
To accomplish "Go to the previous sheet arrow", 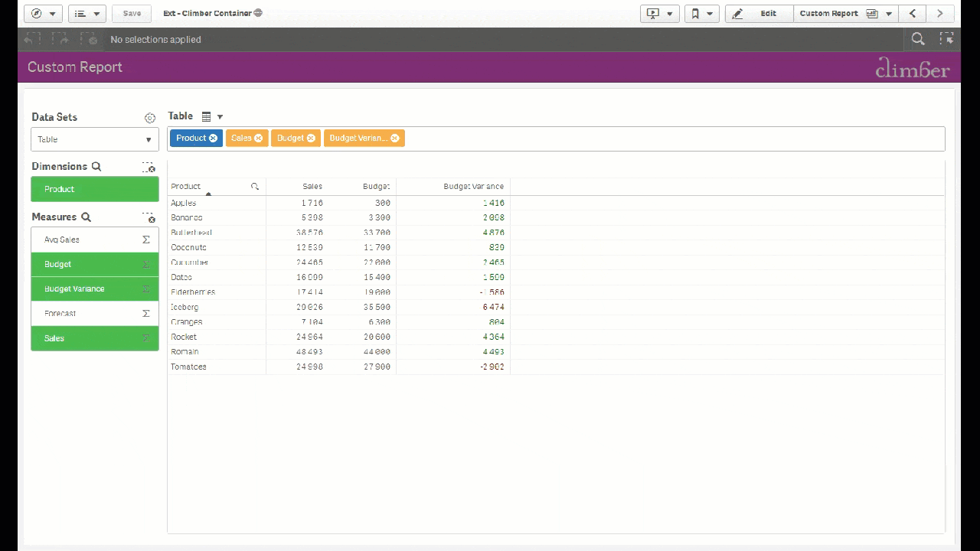I will pos(913,13).
